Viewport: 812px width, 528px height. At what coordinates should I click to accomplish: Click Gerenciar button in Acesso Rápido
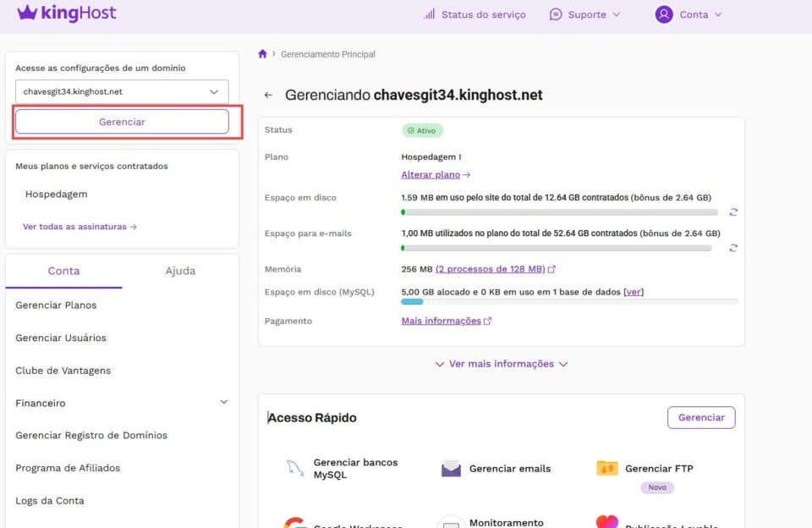(x=700, y=417)
